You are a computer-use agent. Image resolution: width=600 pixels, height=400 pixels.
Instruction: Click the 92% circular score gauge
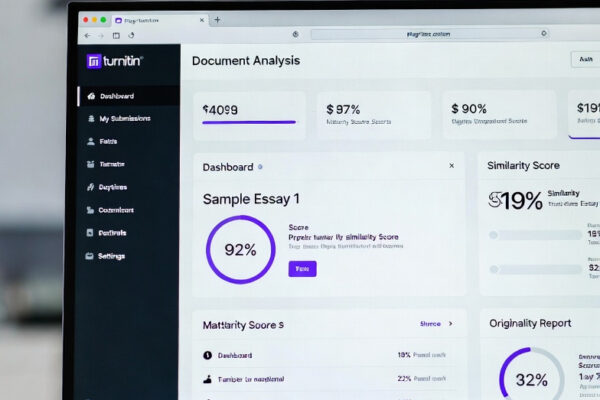point(240,250)
